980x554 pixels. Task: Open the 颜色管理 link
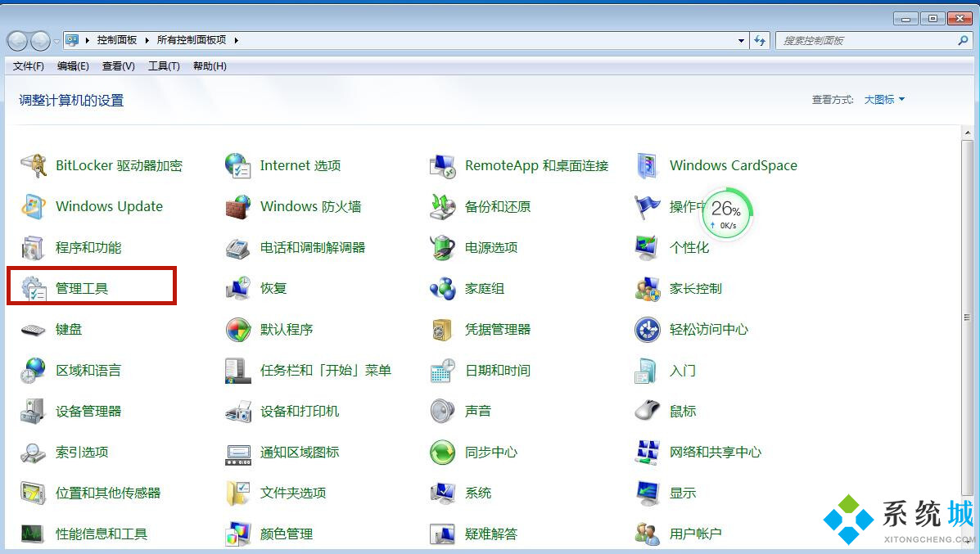287,534
